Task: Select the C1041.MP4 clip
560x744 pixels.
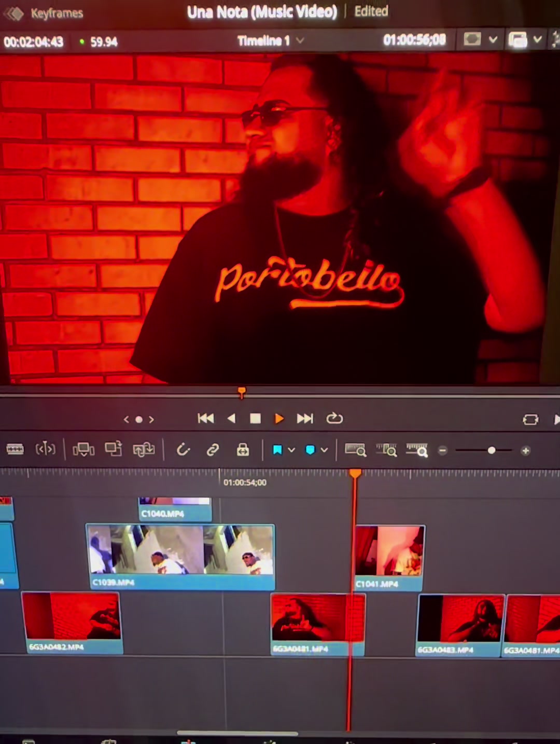Action: click(x=389, y=558)
